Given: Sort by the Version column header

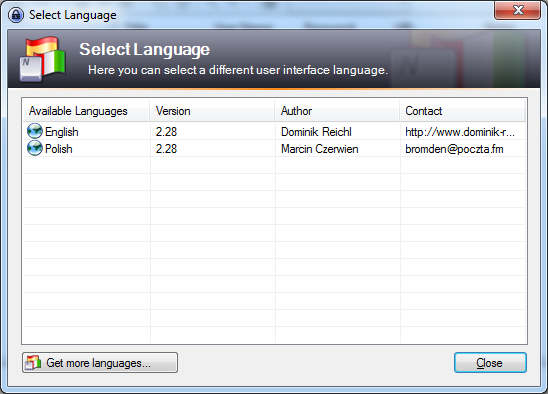Looking at the screenshot, I should coord(212,111).
